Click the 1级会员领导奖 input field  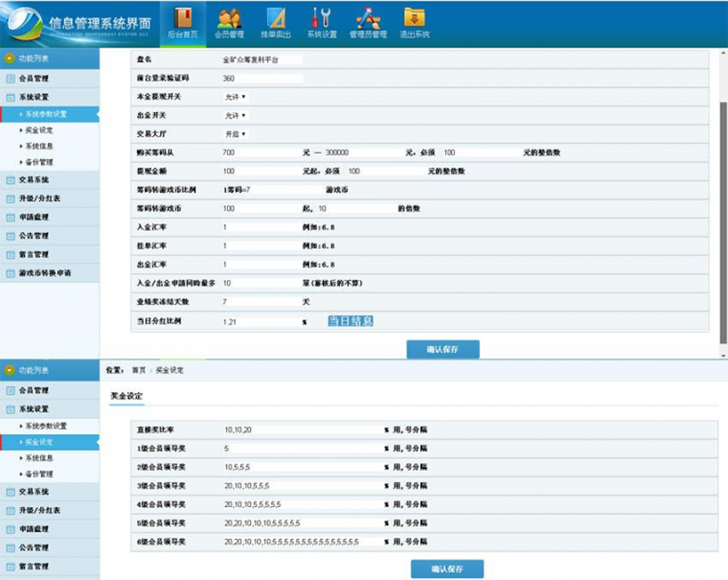coord(303,449)
